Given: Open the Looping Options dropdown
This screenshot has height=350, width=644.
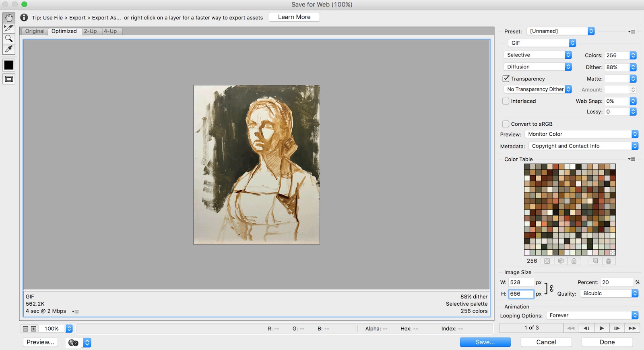Looking at the screenshot, I should tap(592, 315).
